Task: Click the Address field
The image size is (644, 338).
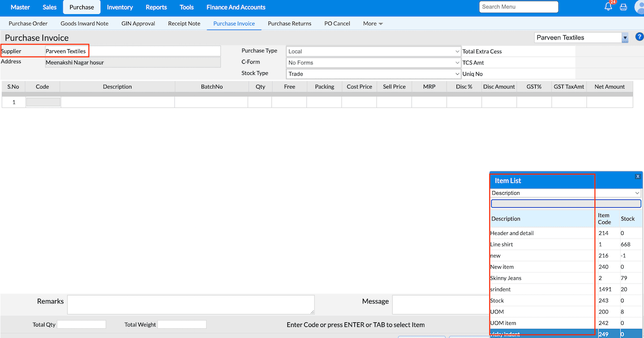Action: pyautogui.click(x=133, y=62)
